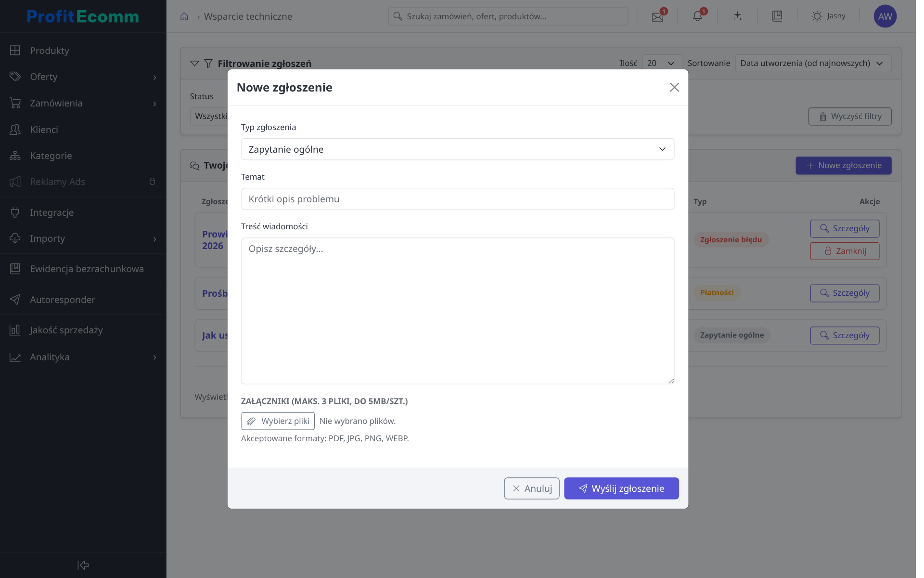Open the knowledge base book icon
This screenshot has width=924, height=578.
pos(777,16)
